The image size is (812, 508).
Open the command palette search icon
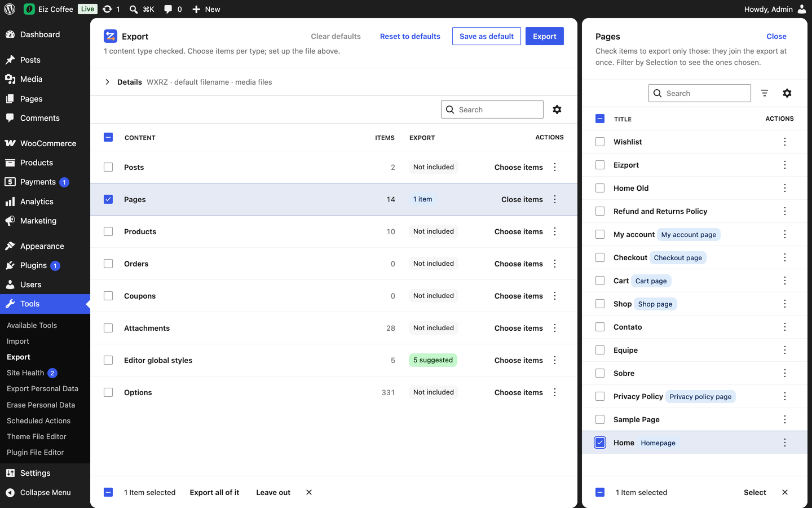(134, 9)
